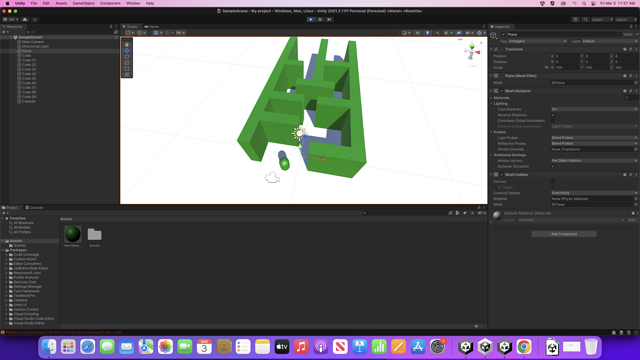The height and width of the screenshot is (360, 640).
Task: Switch to the Console tab
Action: [35, 208]
